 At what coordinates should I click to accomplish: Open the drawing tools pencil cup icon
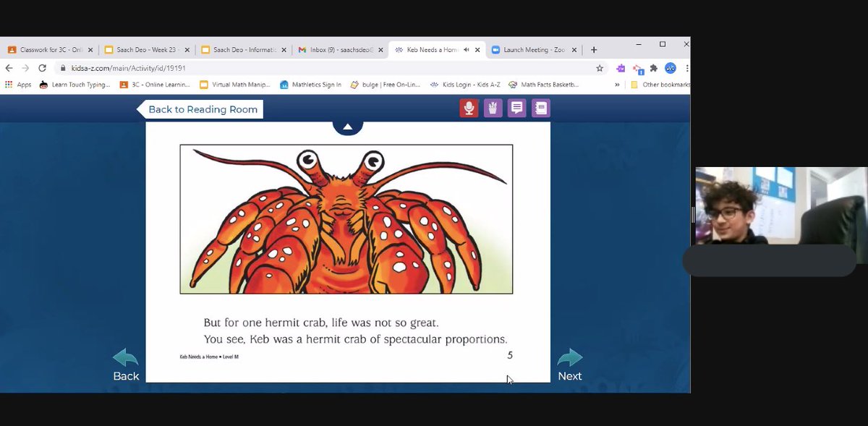pos(493,108)
